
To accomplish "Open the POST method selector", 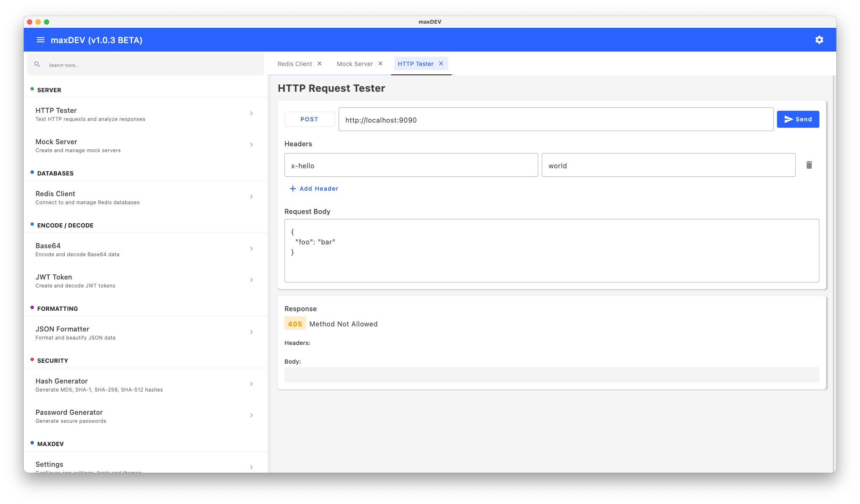I will pos(309,119).
